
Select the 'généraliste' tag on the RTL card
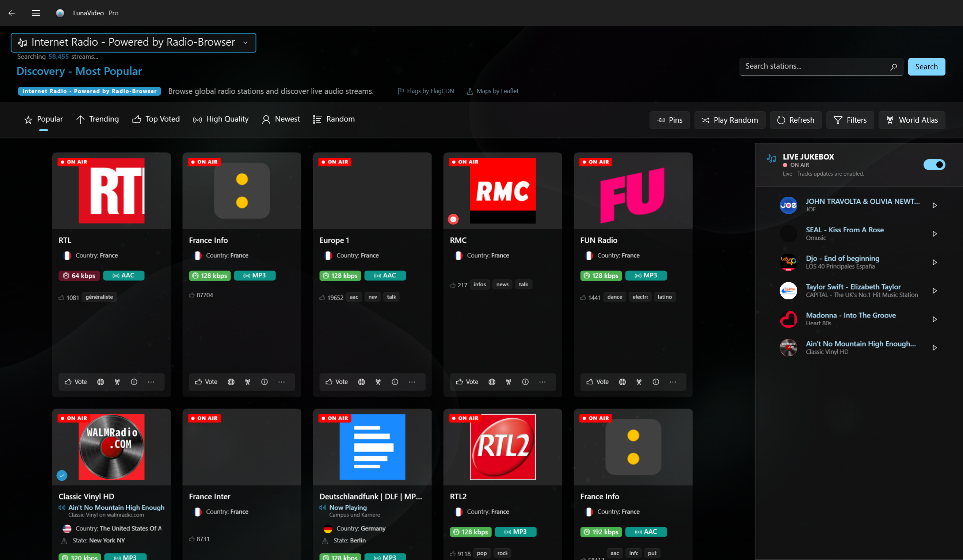click(99, 297)
